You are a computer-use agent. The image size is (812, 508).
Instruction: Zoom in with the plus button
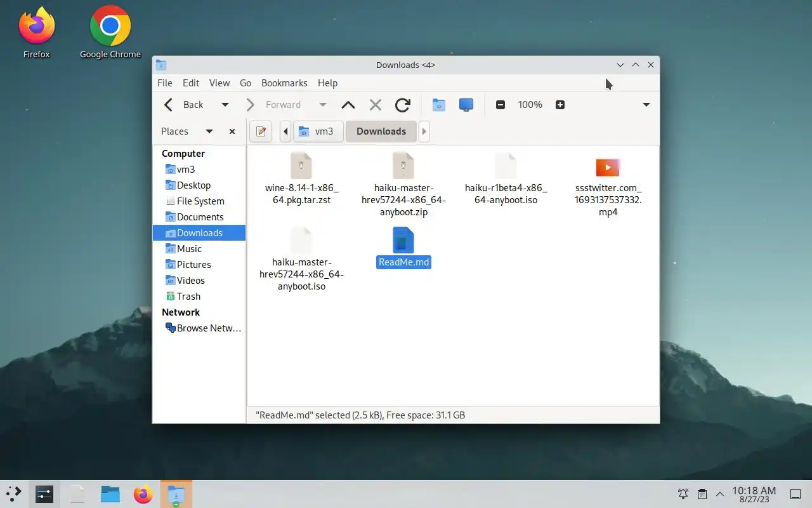[x=560, y=105]
